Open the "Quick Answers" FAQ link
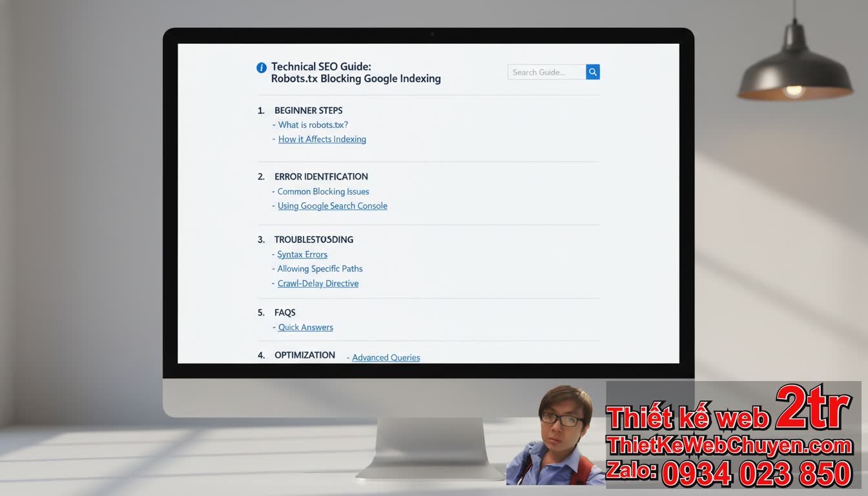The width and height of the screenshot is (868, 496). (x=305, y=327)
